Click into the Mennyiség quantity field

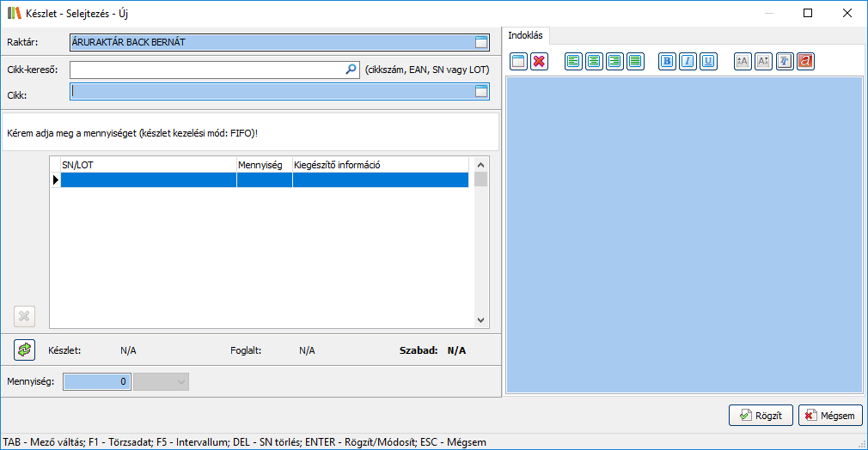coord(97,381)
